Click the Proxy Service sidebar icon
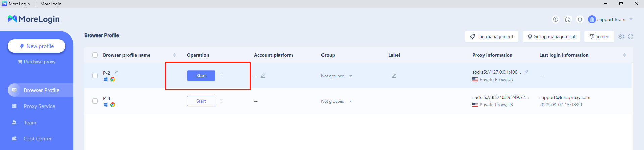The height and width of the screenshot is (150, 644). pos(14,106)
